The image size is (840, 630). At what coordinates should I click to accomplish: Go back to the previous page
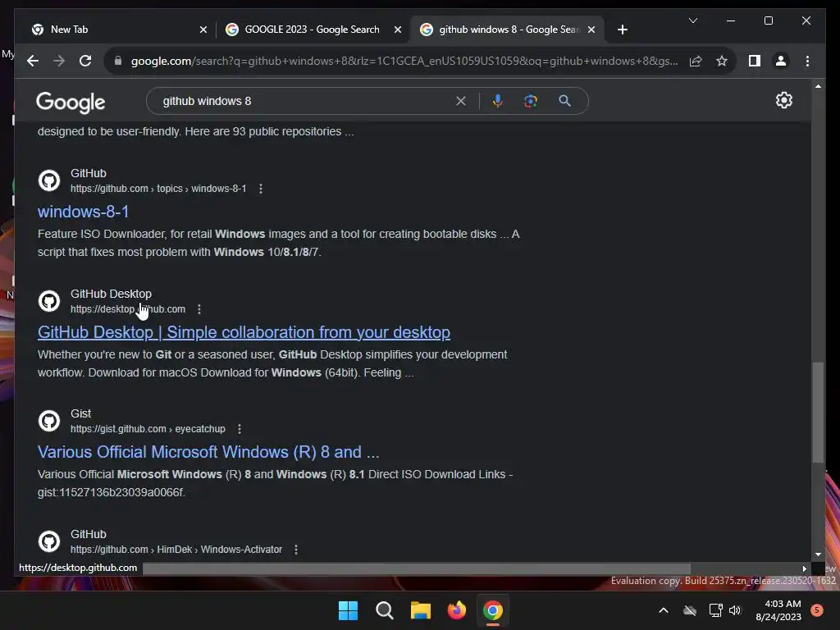(x=33, y=61)
